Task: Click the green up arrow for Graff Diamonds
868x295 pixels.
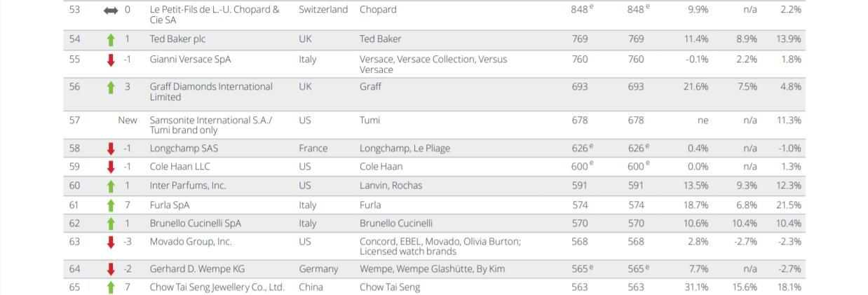Action: click(x=111, y=87)
